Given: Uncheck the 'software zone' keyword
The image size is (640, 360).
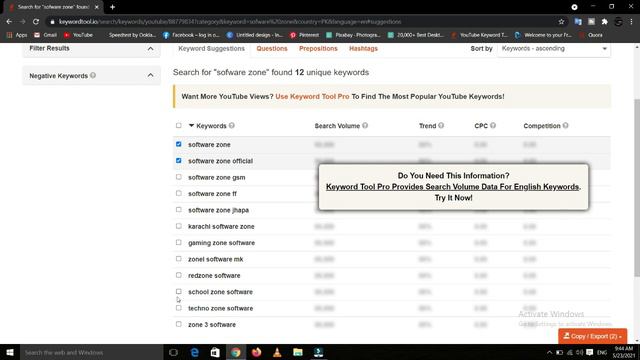Looking at the screenshot, I should [x=178, y=144].
